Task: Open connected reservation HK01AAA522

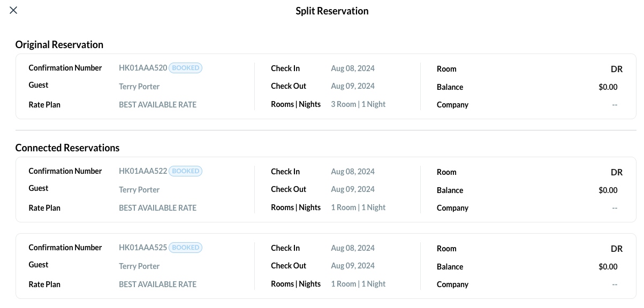Action: [143, 171]
